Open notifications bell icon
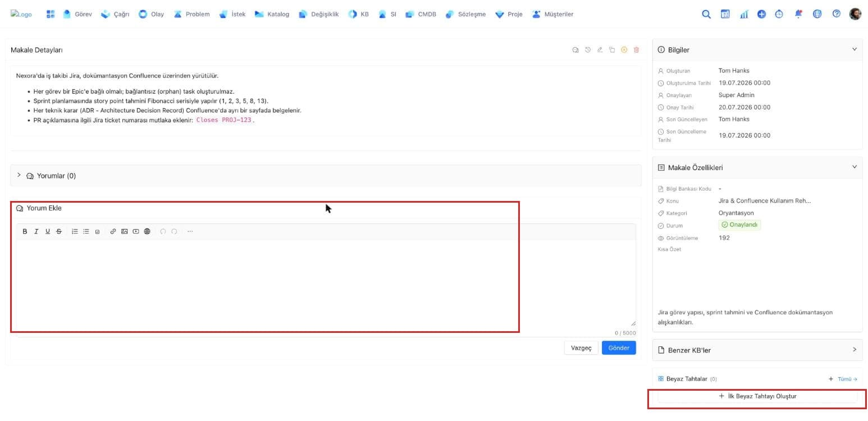868x421 pixels. click(798, 15)
